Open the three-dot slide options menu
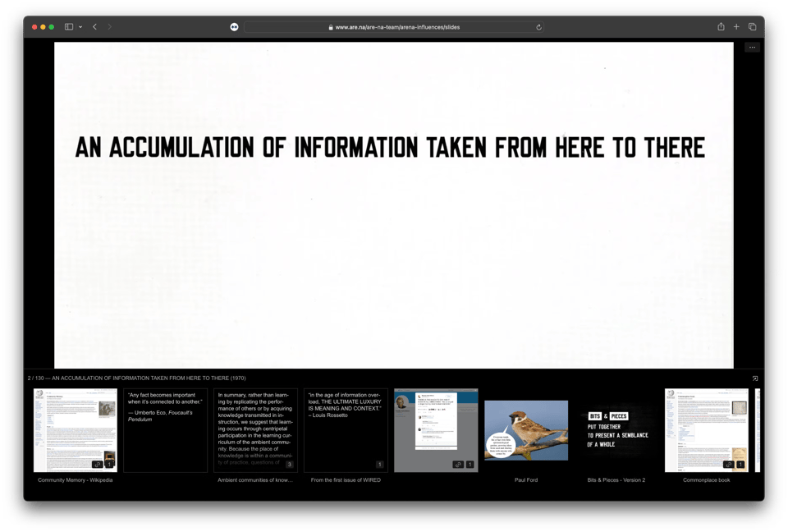The width and height of the screenshot is (788, 532). tap(752, 48)
